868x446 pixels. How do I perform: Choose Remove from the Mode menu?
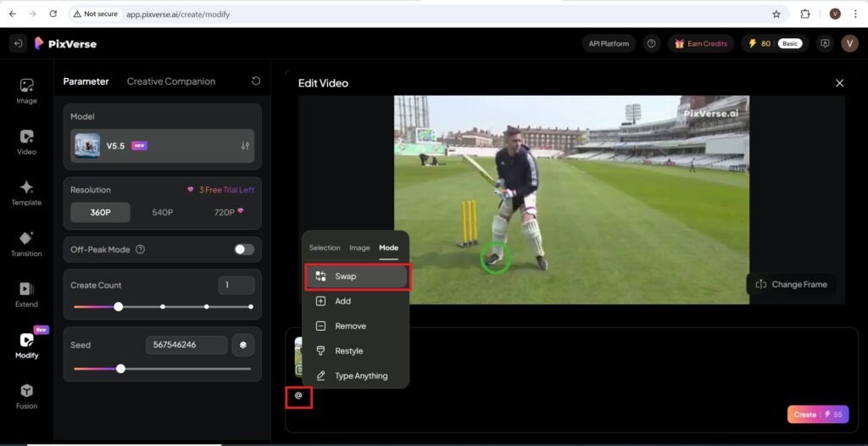click(350, 326)
